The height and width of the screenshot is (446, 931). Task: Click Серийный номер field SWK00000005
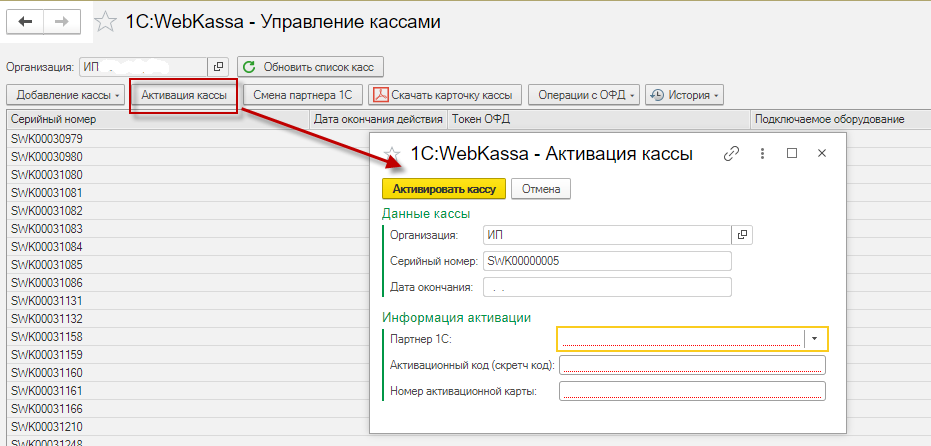tap(607, 261)
